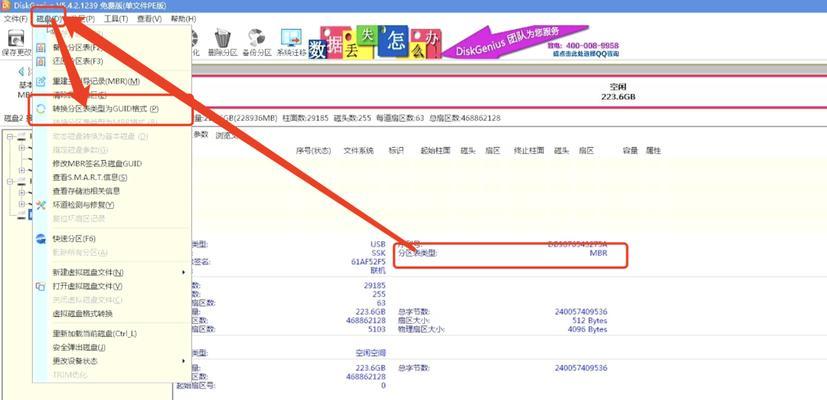Collapse the topmost disk node in the tree
Screen dimensions: 827x400
click(x=9, y=136)
